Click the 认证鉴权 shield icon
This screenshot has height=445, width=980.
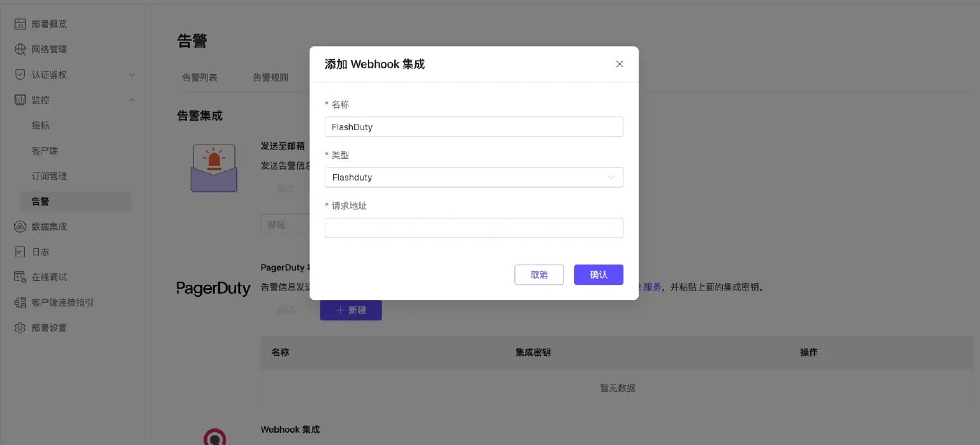coord(20,75)
